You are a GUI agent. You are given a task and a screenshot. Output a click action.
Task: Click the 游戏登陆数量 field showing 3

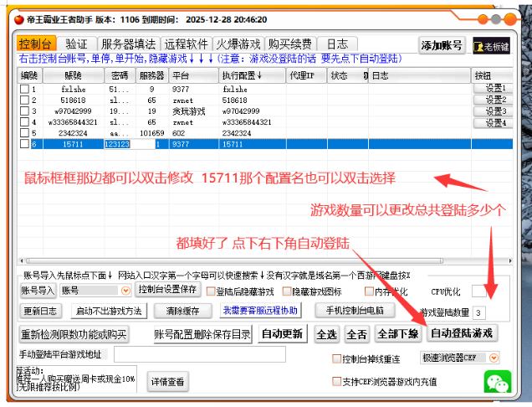(480, 313)
